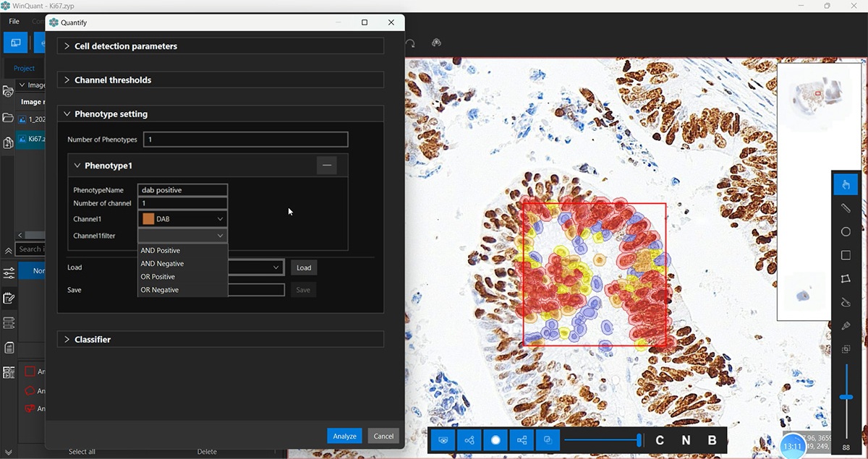Click the Cancel button
Viewport: 868px width, 459px height.
[x=383, y=436]
